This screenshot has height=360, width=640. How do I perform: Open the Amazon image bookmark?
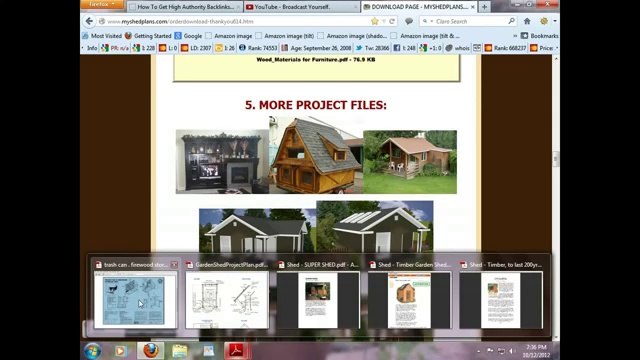point(229,36)
